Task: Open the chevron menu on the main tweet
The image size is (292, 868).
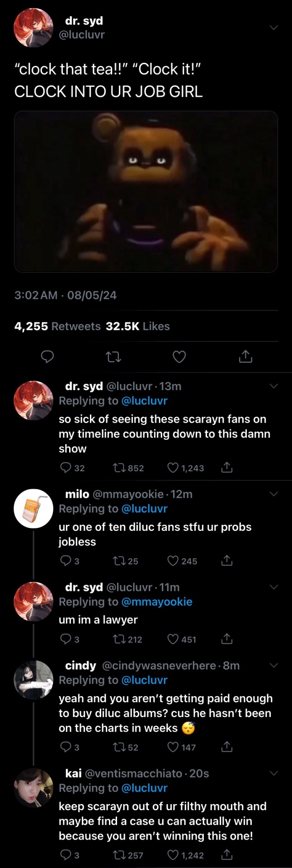Action: point(273,28)
